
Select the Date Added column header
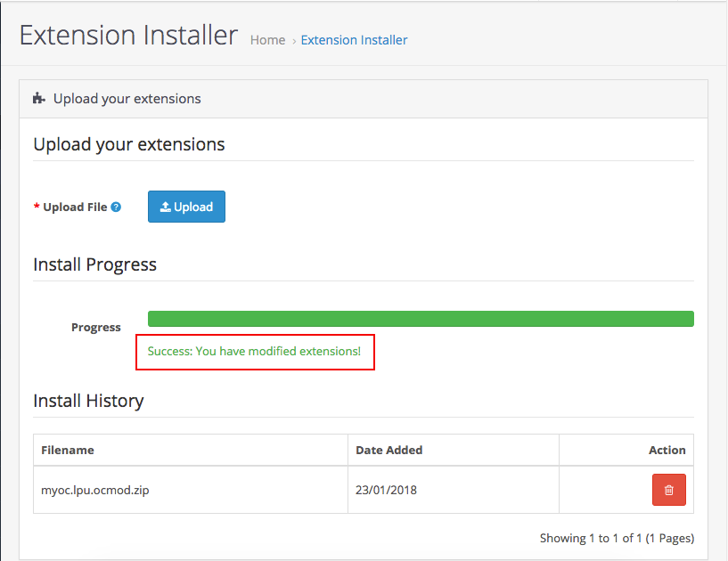click(389, 450)
